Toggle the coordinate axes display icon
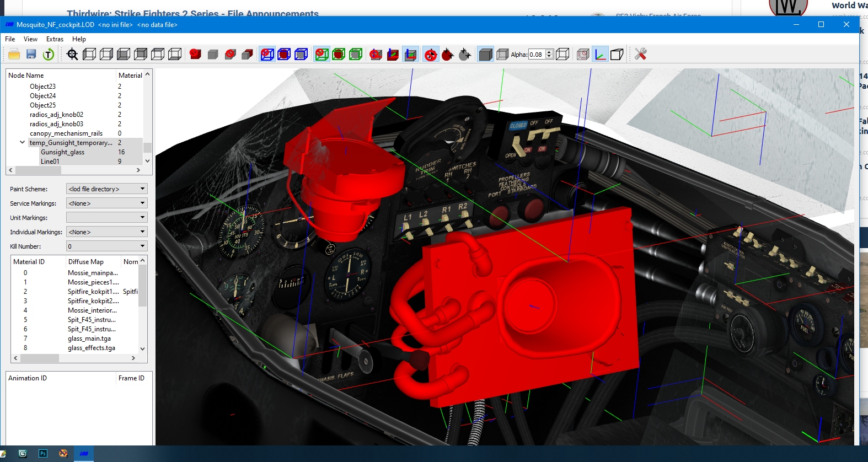Viewport: 868px width, 462px height. coord(600,54)
